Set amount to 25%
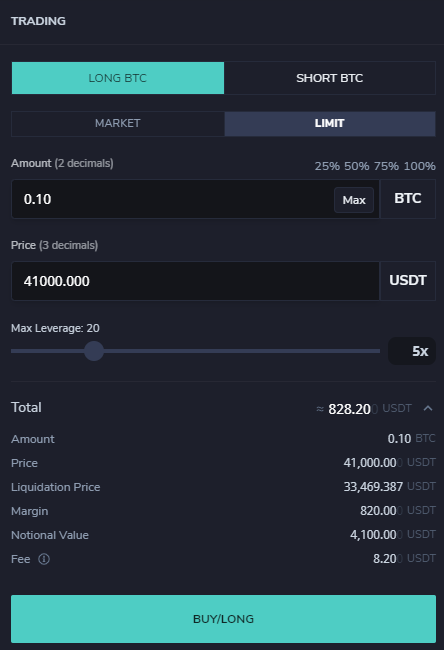 click(x=327, y=166)
